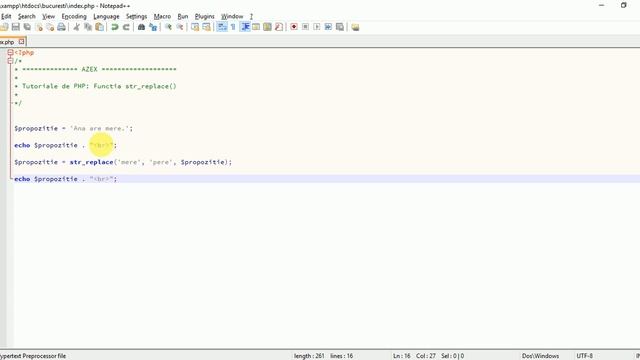This screenshot has height=360, width=640.
Task: Click the green Undo arrow icon
Action: pos(115,27)
